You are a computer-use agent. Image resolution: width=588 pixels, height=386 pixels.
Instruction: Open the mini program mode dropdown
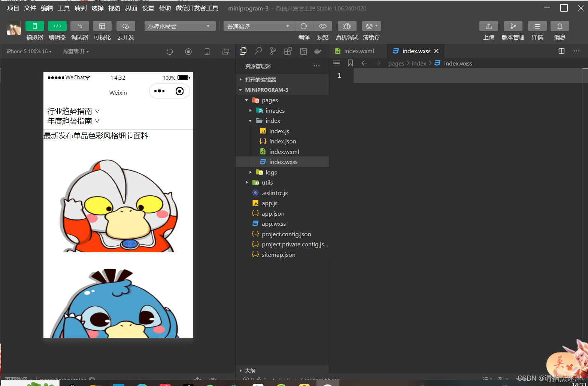pos(180,26)
